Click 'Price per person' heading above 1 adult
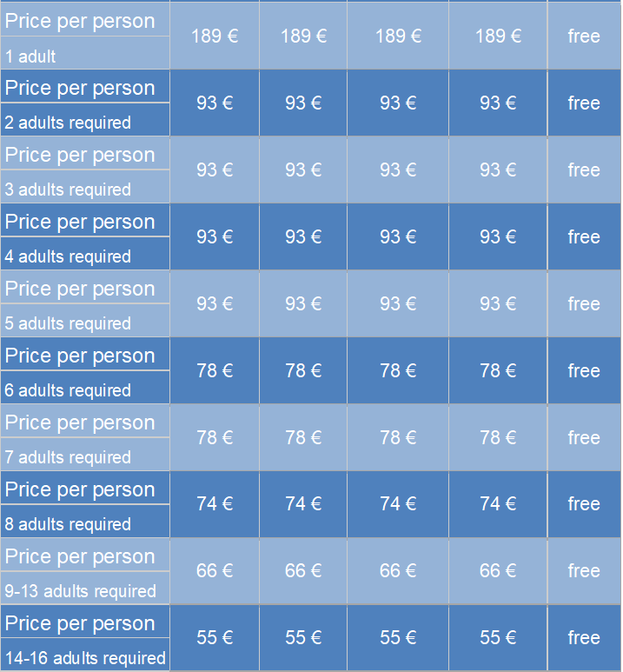Viewport: 623px width, 672px height. (80, 22)
